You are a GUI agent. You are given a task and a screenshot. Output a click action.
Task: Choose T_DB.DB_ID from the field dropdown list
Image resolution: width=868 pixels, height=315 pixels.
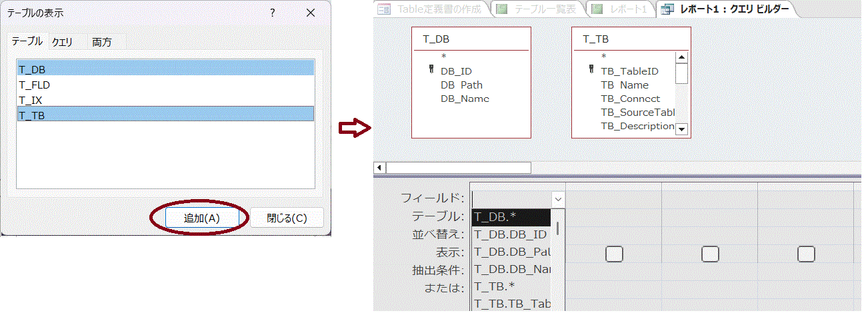[x=511, y=234]
